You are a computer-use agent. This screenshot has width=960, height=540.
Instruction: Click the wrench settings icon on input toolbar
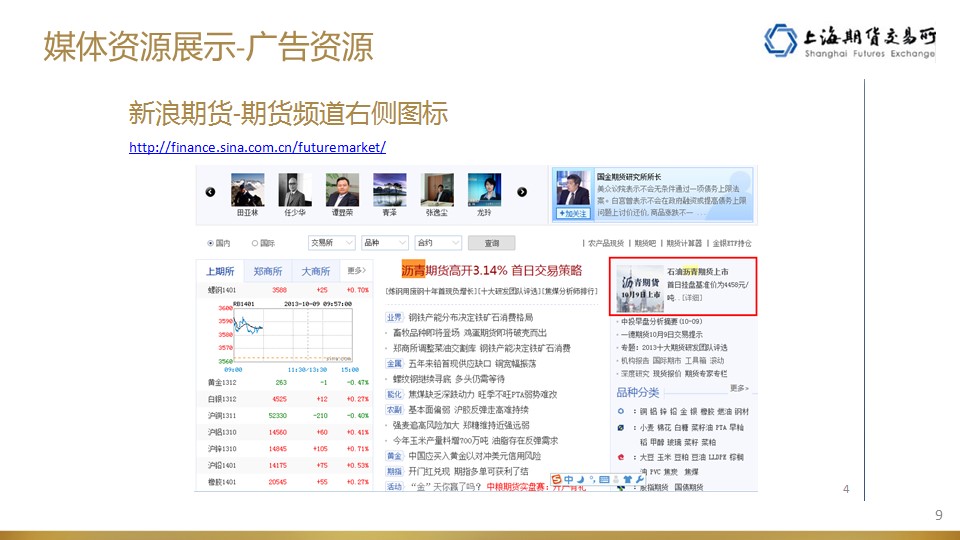[640, 479]
